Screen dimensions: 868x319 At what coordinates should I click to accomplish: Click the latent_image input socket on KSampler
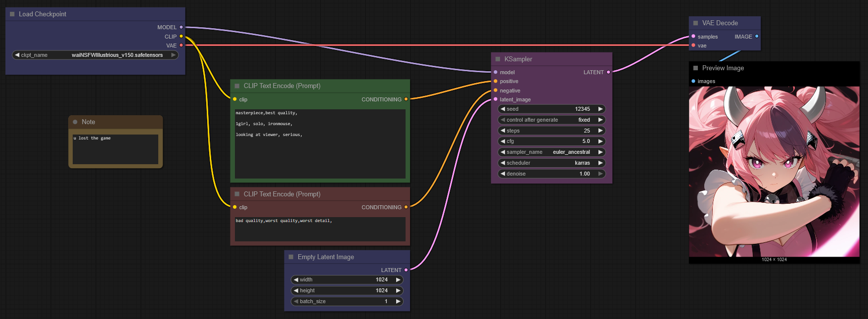pyautogui.click(x=496, y=99)
